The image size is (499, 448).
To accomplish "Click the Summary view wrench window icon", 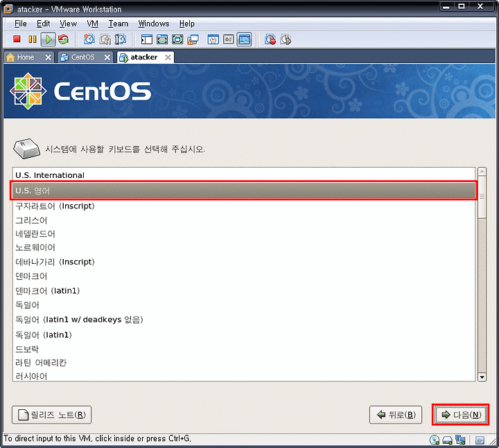I will pyautogui.click(x=213, y=39).
